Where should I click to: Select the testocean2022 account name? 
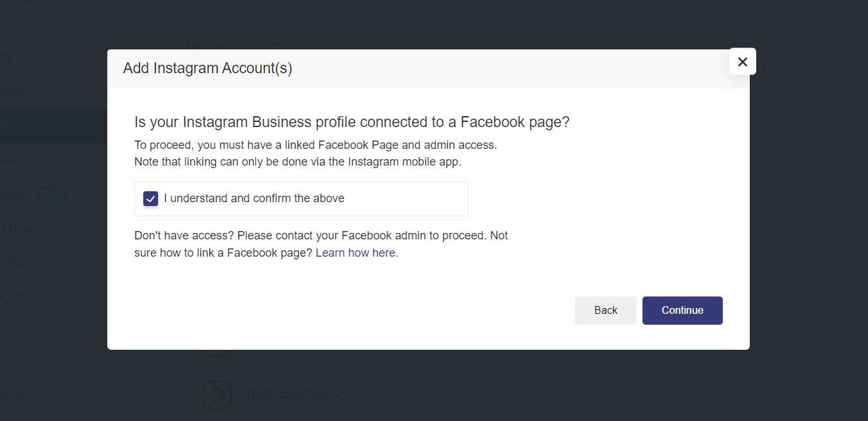pyautogui.click(x=294, y=394)
